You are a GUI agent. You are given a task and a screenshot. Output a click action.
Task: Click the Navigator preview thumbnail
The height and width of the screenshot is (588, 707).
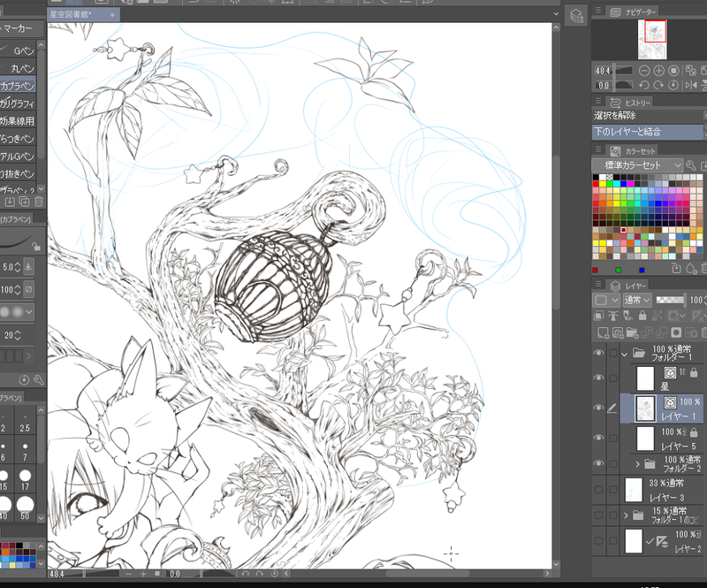pyautogui.click(x=652, y=39)
